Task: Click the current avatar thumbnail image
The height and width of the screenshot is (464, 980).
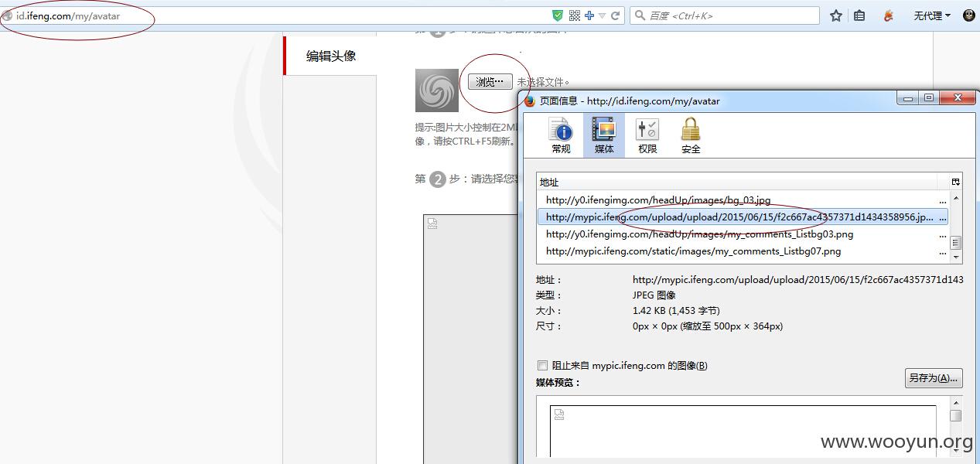Action: [437, 90]
